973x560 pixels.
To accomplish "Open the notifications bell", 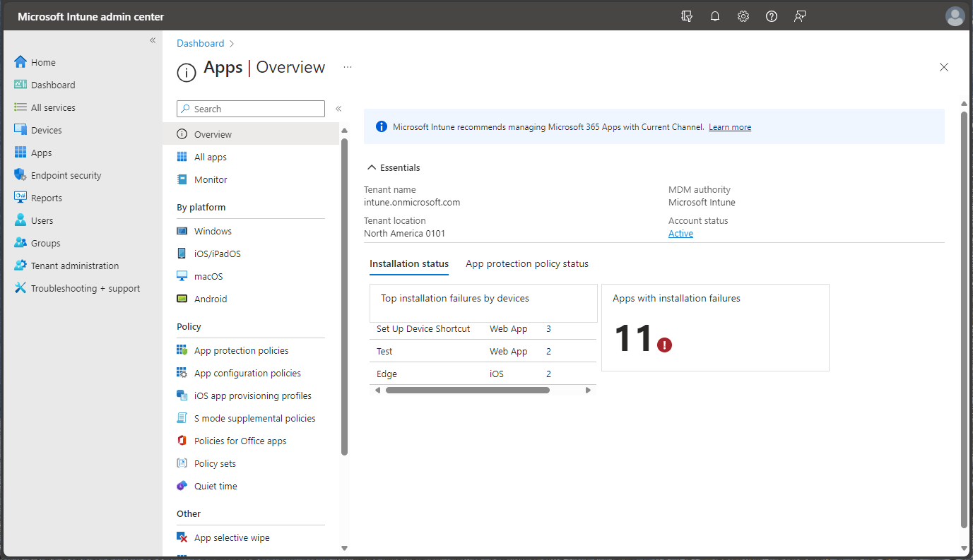I will click(x=714, y=16).
